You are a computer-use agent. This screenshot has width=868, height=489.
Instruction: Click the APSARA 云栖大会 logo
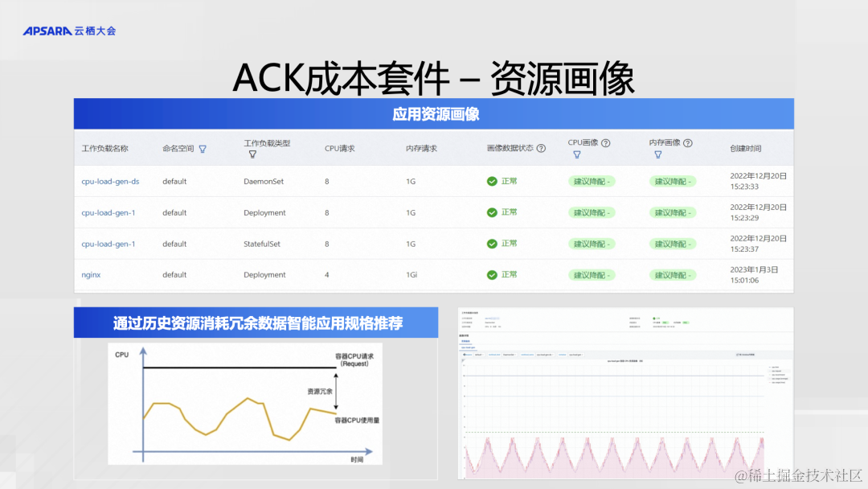pos(69,31)
